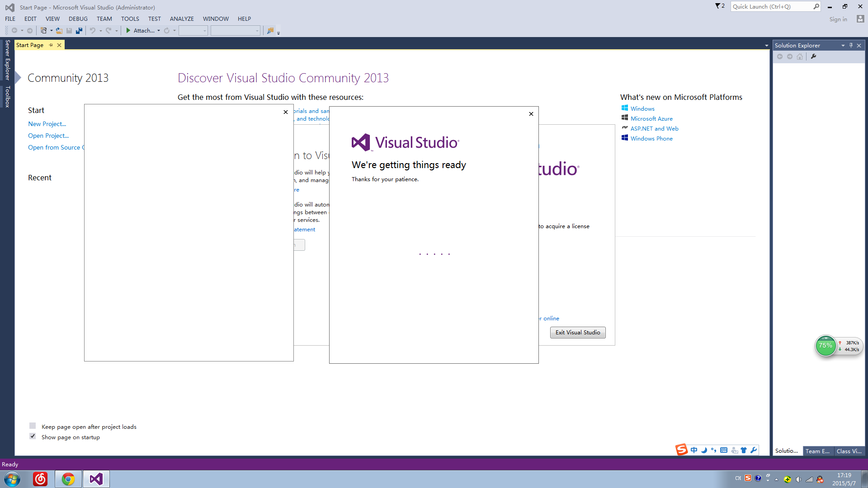Open the TOOLS menu
Viewport: 868px width, 488px height.
[x=130, y=19]
